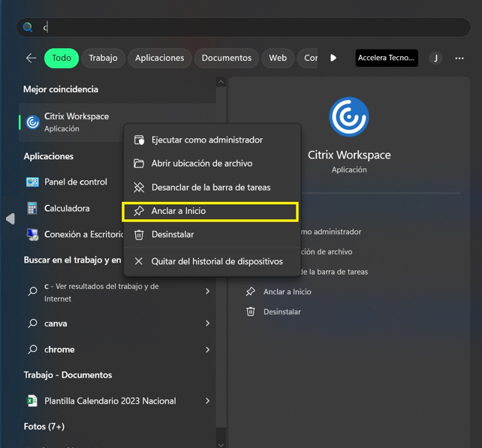Click the trash icon in context menu Desinstalar

click(x=139, y=235)
